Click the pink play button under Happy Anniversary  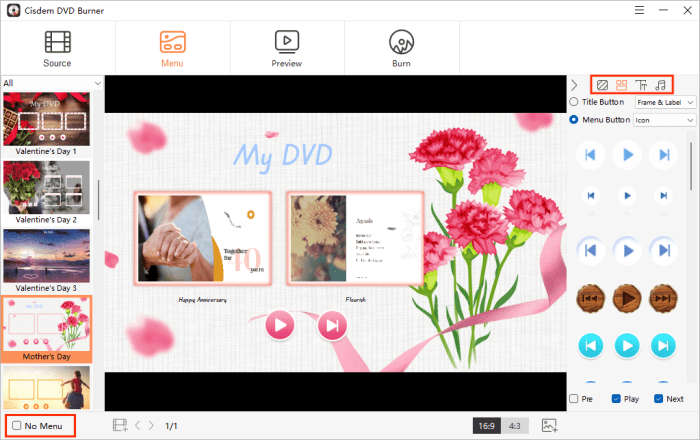pos(279,325)
